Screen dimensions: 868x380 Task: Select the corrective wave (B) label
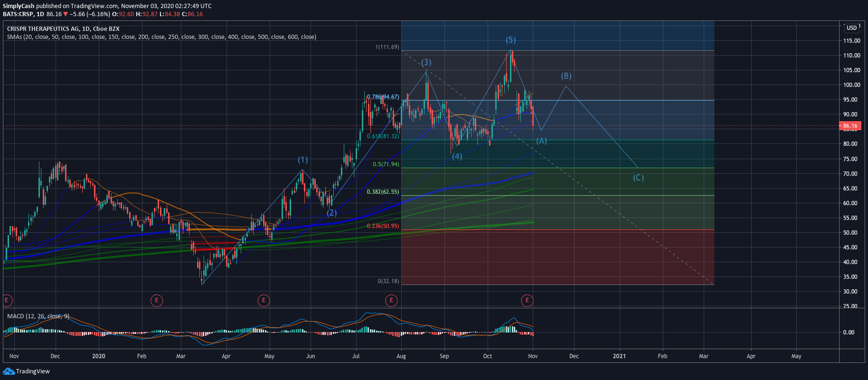[x=566, y=76]
